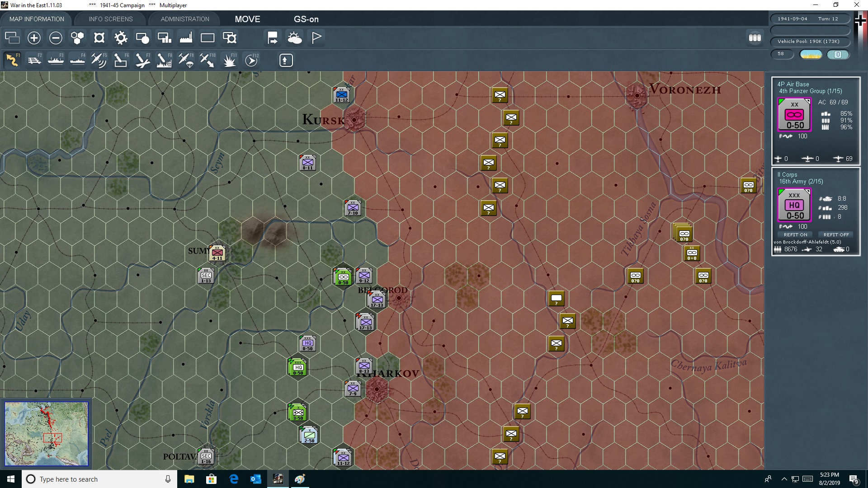Open the ADMINISTRATION menu
The width and height of the screenshot is (868, 488).
pos(184,19)
